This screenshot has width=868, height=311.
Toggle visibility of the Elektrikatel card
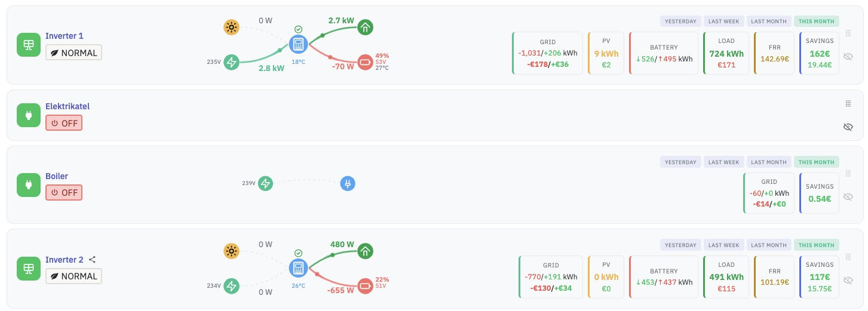pos(848,127)
